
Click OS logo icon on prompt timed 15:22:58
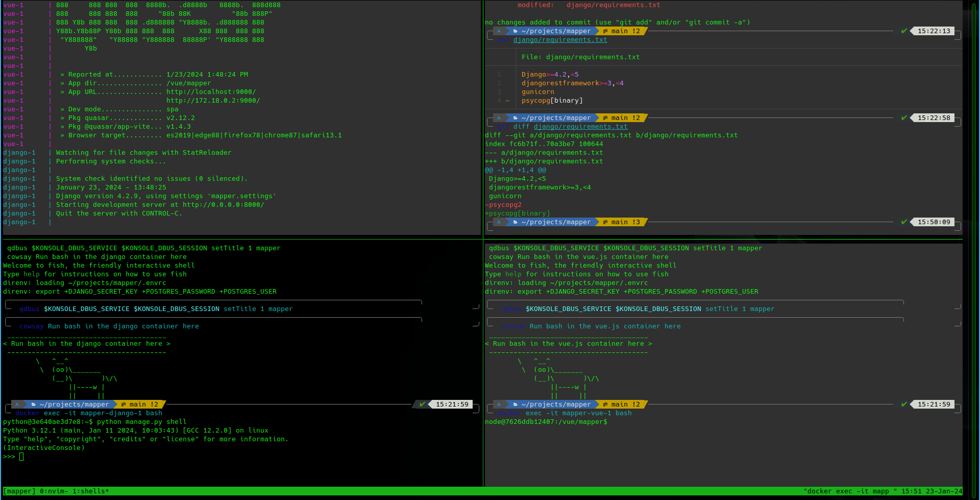[499, 118]
